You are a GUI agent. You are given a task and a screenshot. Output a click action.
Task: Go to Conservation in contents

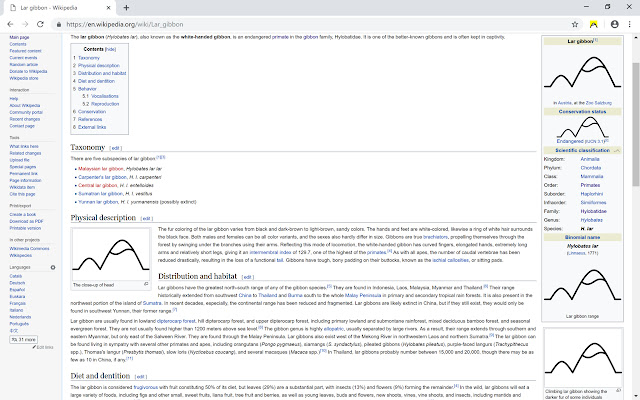coord(92,112)
